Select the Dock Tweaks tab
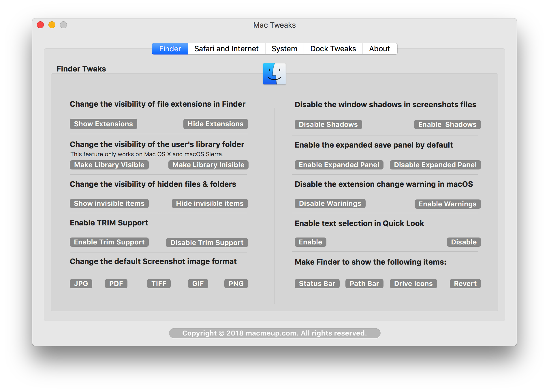The width and height of the screenshot is (549, 392). 333,49
